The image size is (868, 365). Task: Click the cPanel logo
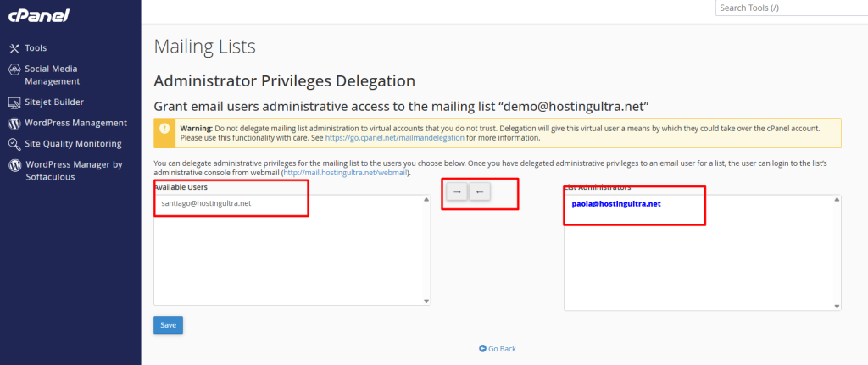39,16
